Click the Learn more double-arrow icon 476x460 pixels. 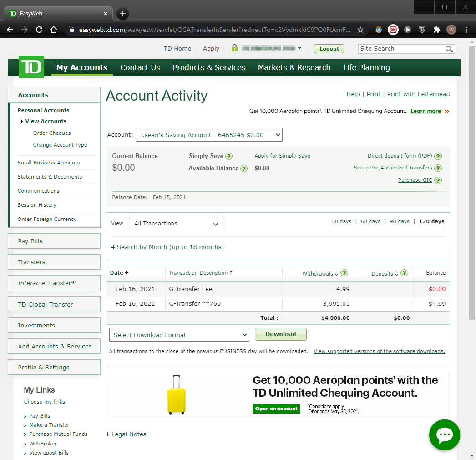[446, 112]
